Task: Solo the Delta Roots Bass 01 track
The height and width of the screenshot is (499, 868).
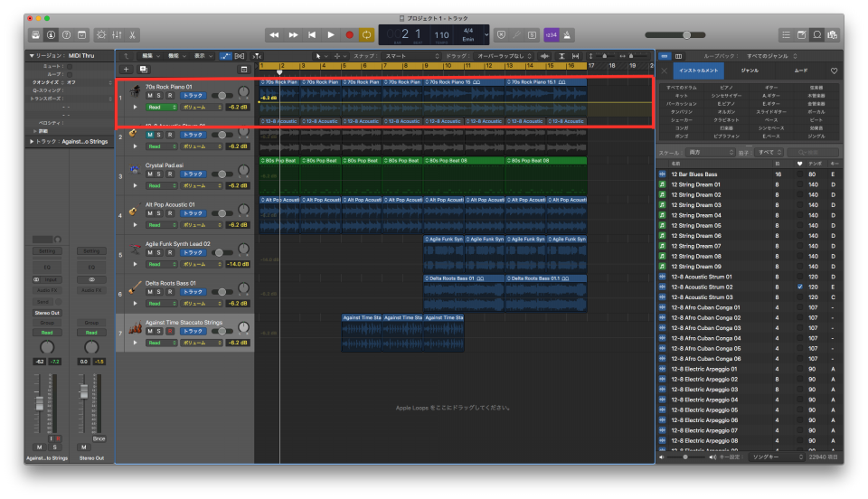Action: pos(159,292)
